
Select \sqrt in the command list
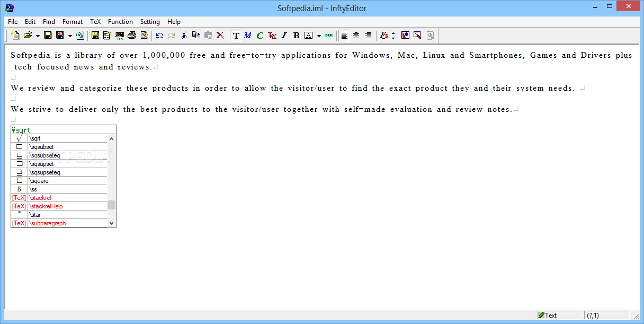pos(59,138)
